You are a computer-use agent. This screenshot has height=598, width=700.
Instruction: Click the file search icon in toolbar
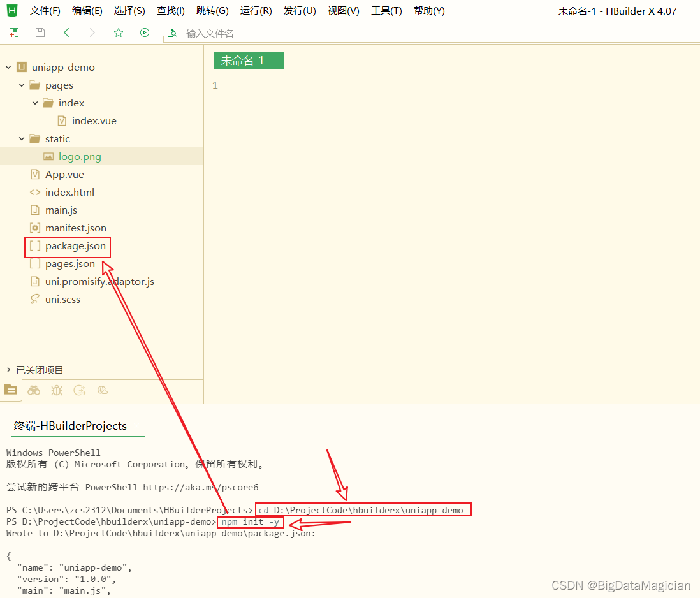[x=172, y=33]
